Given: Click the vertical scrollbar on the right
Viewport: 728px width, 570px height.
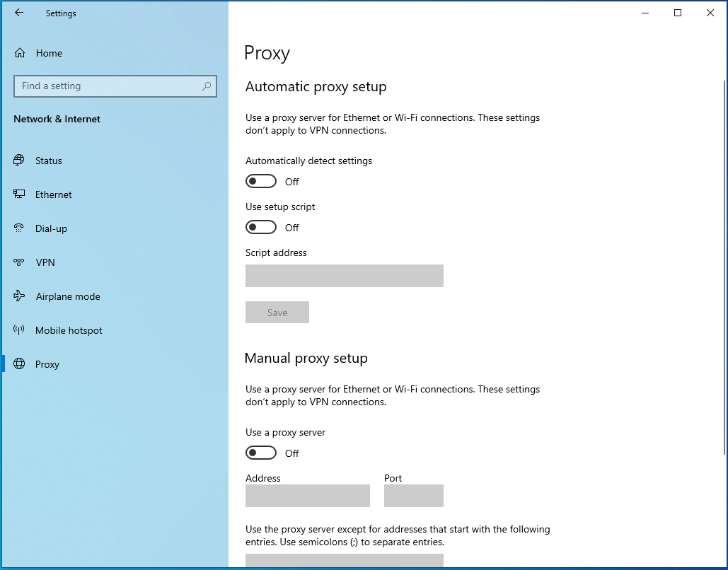Looking at the screenshot, I should (724, 267).
